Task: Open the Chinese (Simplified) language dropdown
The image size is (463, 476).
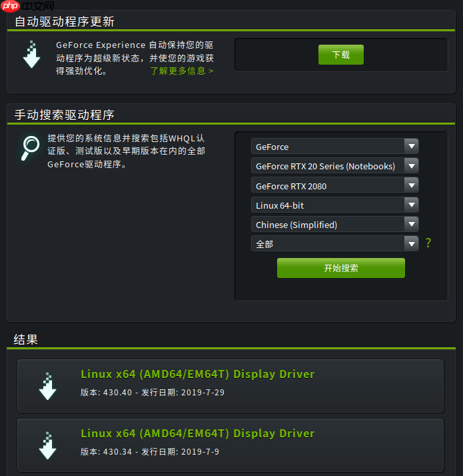Action: [x=335, y=225]
